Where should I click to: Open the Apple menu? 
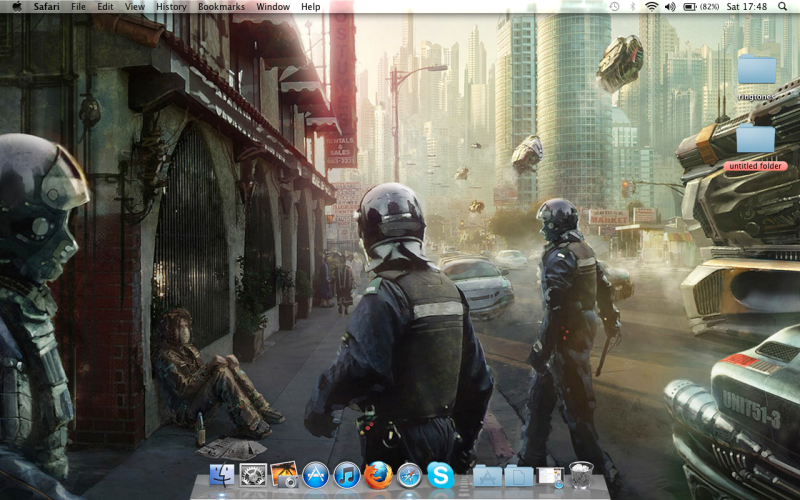coord(17,7)
